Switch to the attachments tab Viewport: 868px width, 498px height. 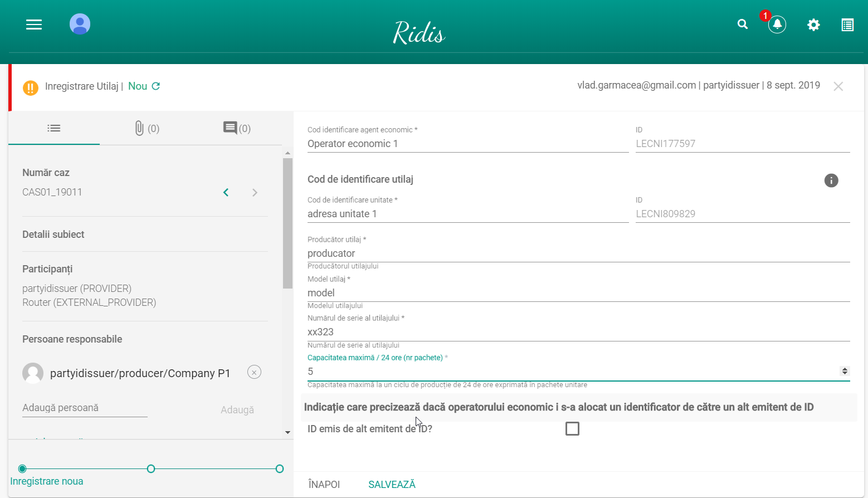click(x=147, y=128)
